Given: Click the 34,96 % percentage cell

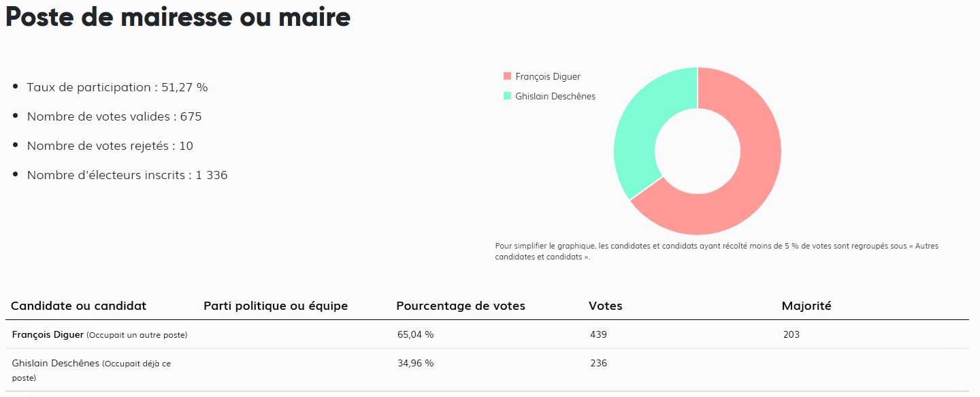Looking at the screenshot, I should coord(415,363).
